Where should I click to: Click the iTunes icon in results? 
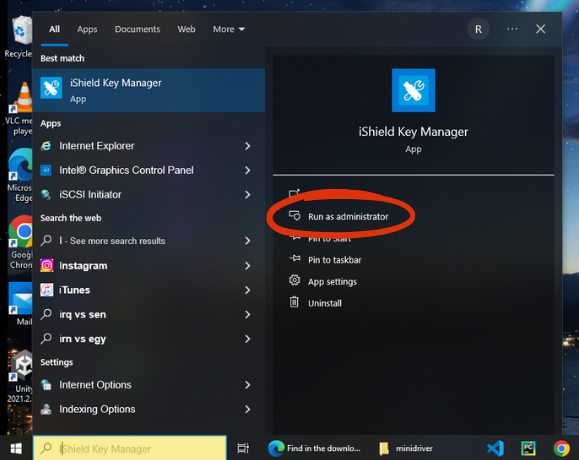pyautogui.click(x=47, y=290)
